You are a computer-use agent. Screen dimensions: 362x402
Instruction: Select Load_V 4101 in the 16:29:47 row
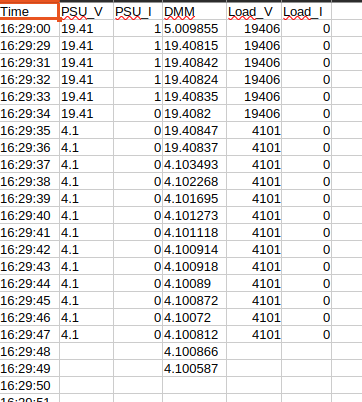(x=254, y=335)
